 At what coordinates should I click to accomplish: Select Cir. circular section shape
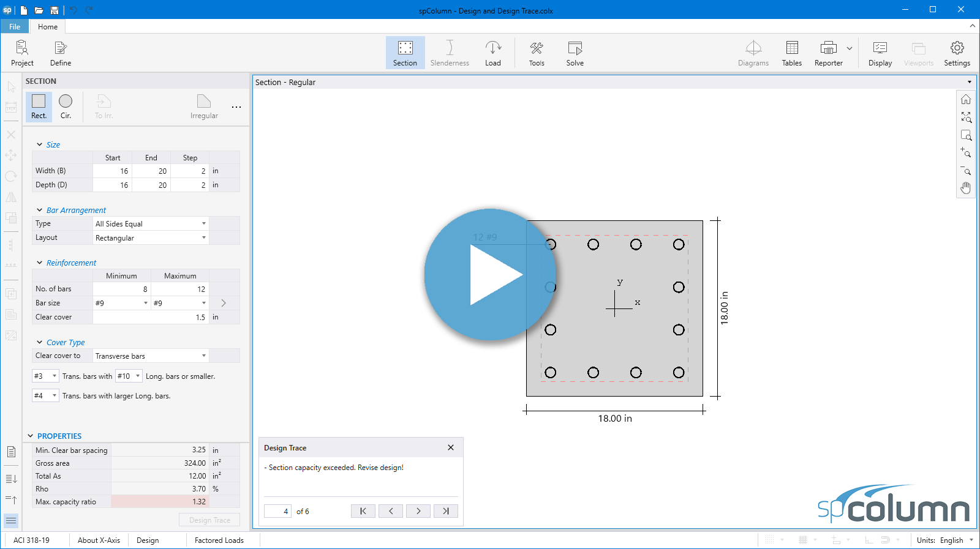(x=66, y=106)
